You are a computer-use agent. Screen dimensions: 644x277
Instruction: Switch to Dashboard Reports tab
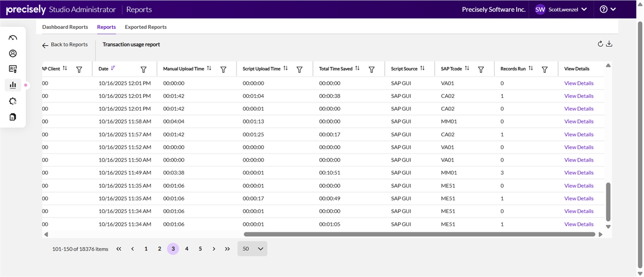click(65, 27)
